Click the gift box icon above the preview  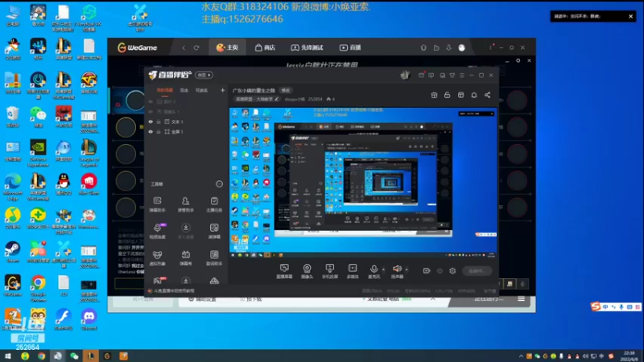coord(434,95)
